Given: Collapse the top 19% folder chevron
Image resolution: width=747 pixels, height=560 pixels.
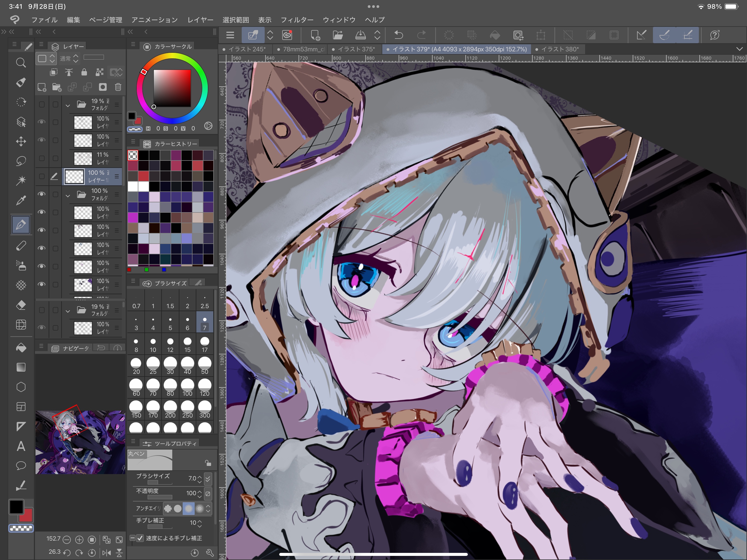Looking at the screenshot, I should (x=68, y=105).
